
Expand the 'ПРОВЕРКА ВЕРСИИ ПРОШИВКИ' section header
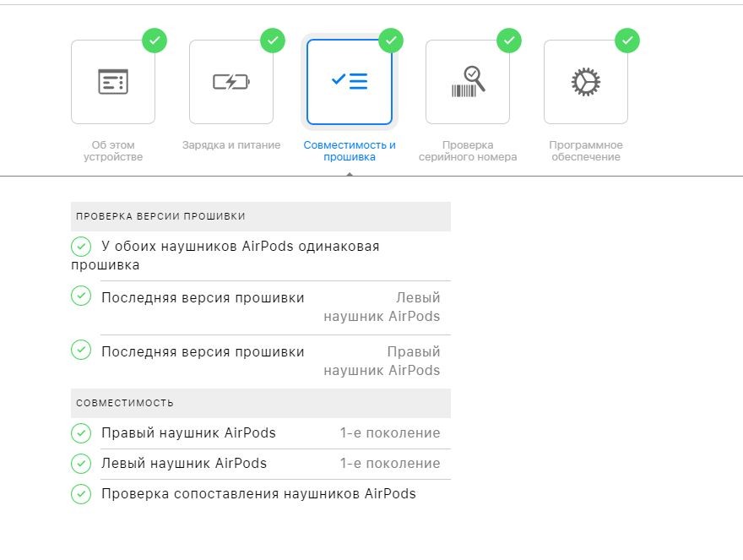pyautogui.click(x=262, y=216)
